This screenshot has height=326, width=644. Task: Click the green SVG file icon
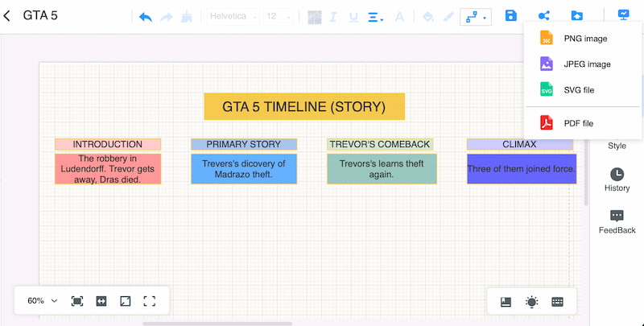pos(547,89)
